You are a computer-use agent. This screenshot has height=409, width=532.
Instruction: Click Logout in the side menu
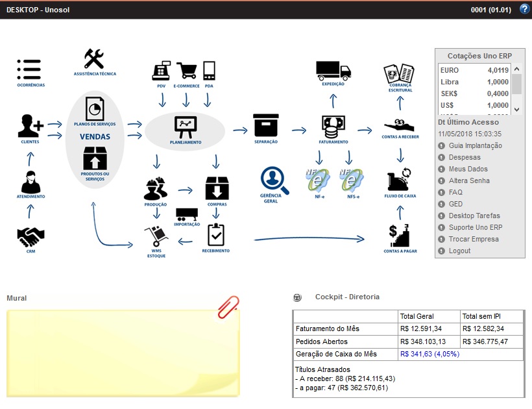[459, 251]
